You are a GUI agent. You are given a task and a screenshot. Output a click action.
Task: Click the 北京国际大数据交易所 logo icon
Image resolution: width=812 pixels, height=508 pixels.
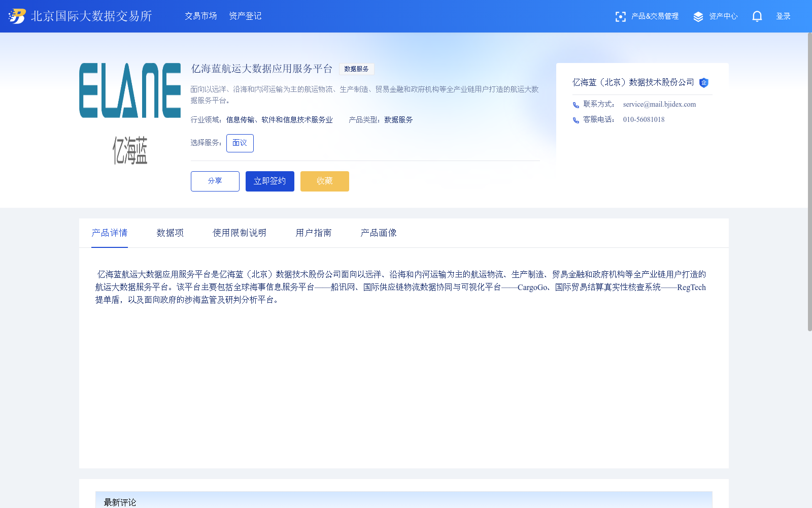[17, 16]
